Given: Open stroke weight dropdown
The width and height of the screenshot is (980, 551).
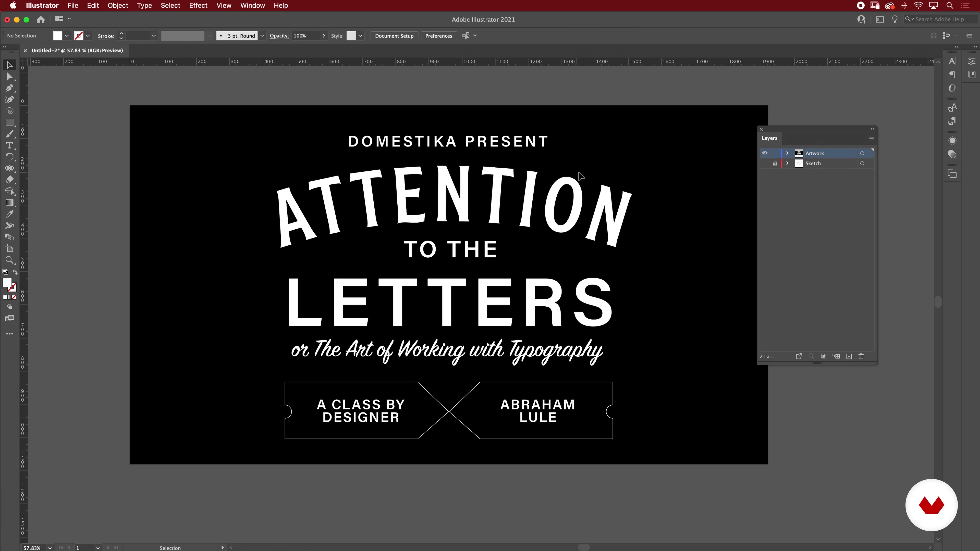Looking at the screenshot, I should [154, 36].
